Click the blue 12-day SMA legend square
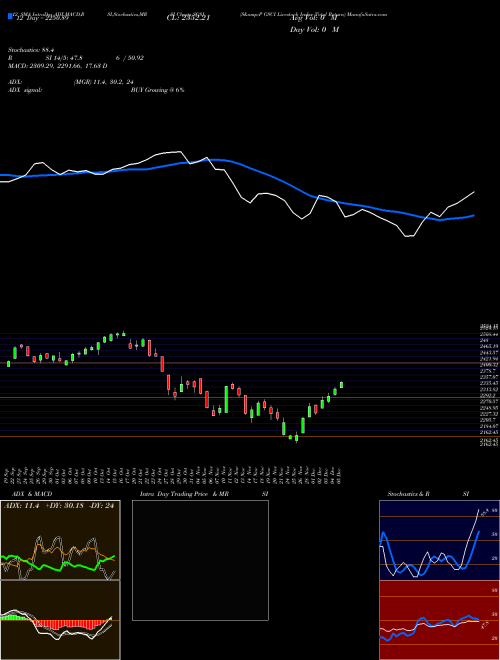Viewport: 500px width, 660px height. (x=10, y=16)
